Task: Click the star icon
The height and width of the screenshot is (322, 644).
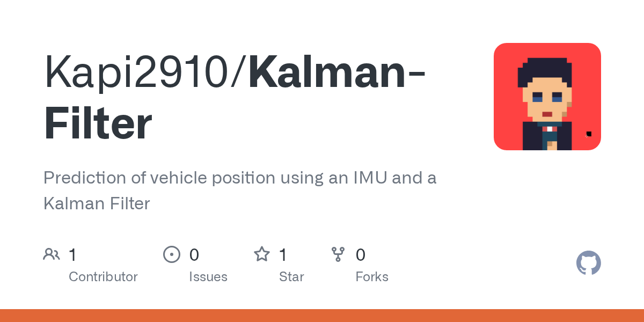Action: (262, 254)
